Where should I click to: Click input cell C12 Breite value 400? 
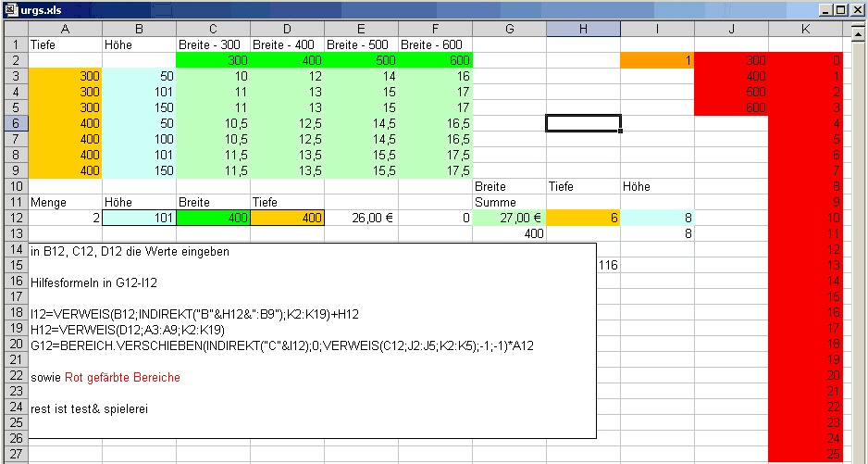tap(213, 218)
